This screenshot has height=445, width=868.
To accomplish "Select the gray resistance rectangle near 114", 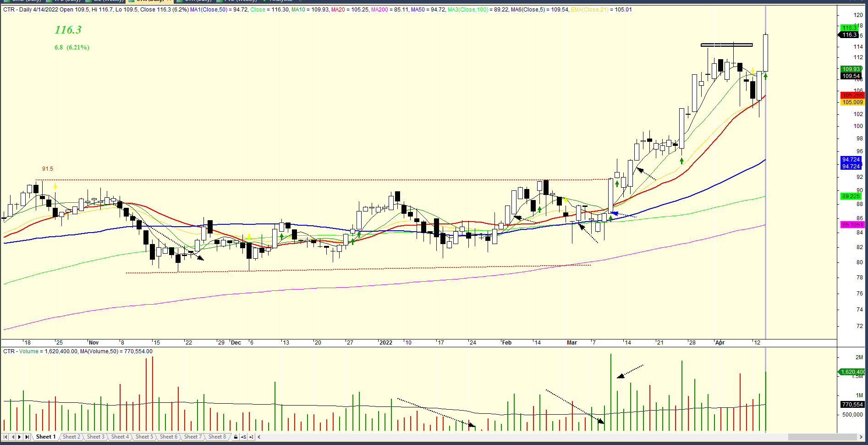I will click(x=726, y=45).
